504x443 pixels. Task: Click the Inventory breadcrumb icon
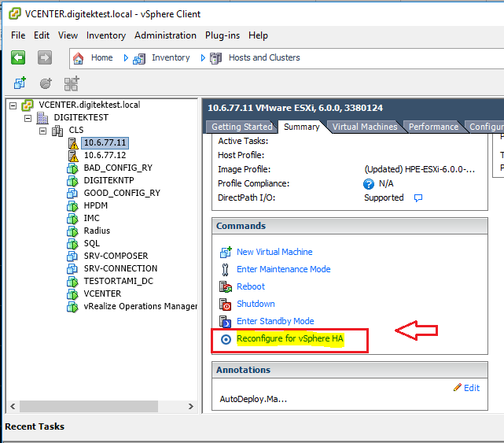(139, 59)
